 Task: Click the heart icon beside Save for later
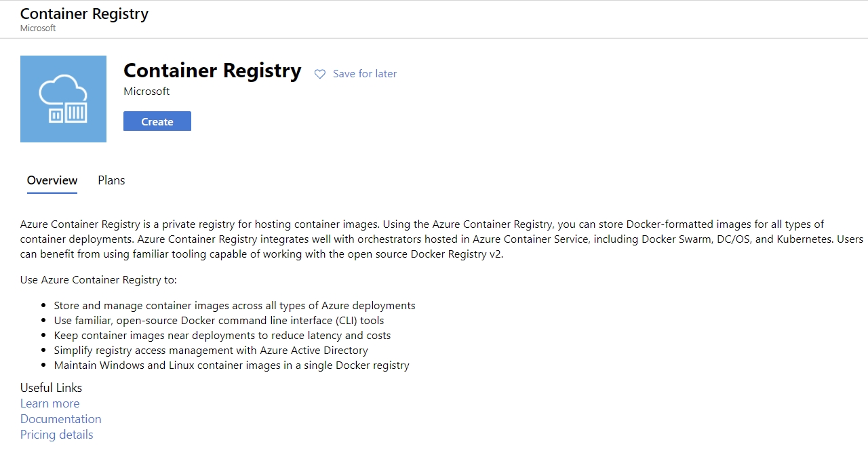click(320, 74)
